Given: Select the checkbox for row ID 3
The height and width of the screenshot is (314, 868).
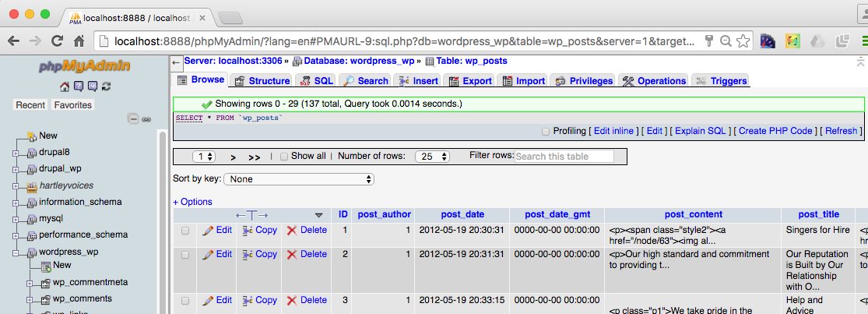Looking at the screenshot, I should [185, 301].
